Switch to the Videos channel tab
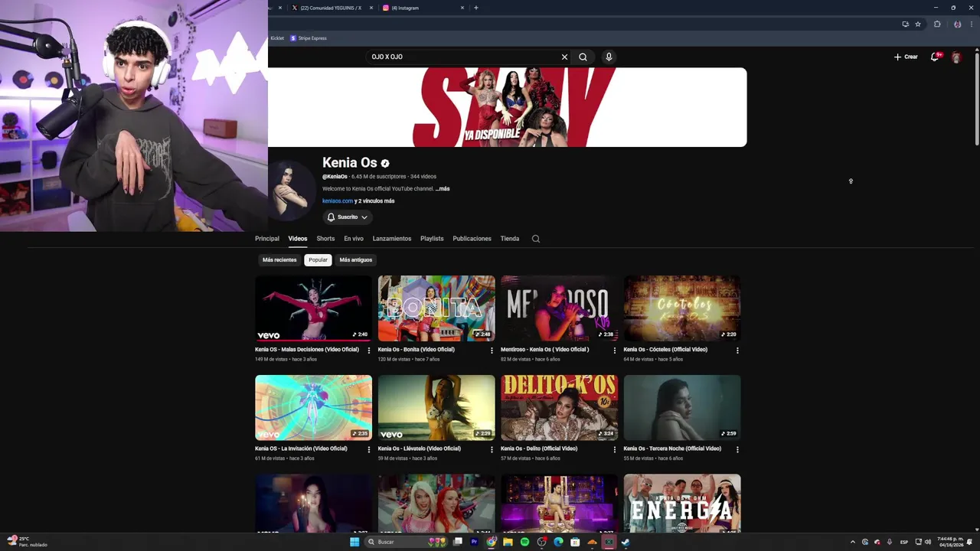The width and height of the screenshot is (980, 551). (x=298, y=239)
